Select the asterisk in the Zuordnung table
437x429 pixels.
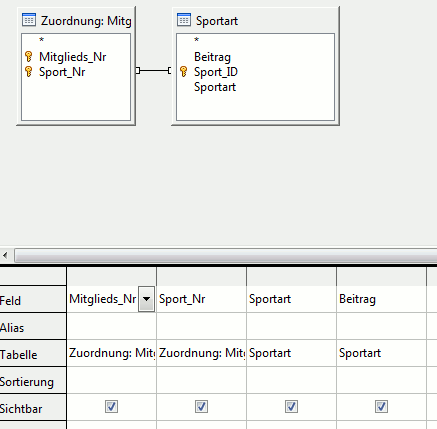pyautogui.click(x=41, y=40)
